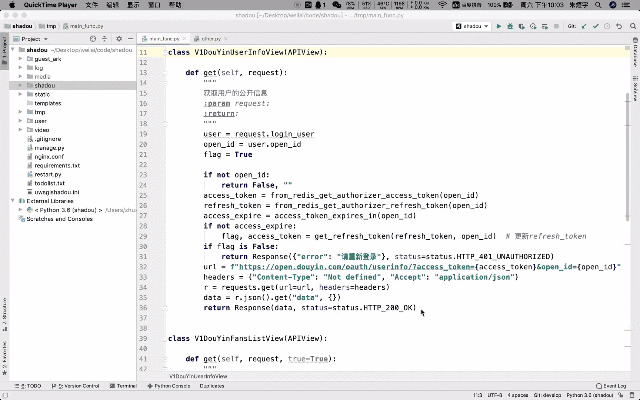This screenshot has height=400, width=640.
Task: Click the Wi-Fi menu bar icon
Action: pos(442,5)
